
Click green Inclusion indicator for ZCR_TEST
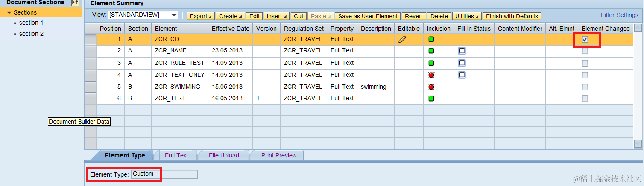click(431, 99)
